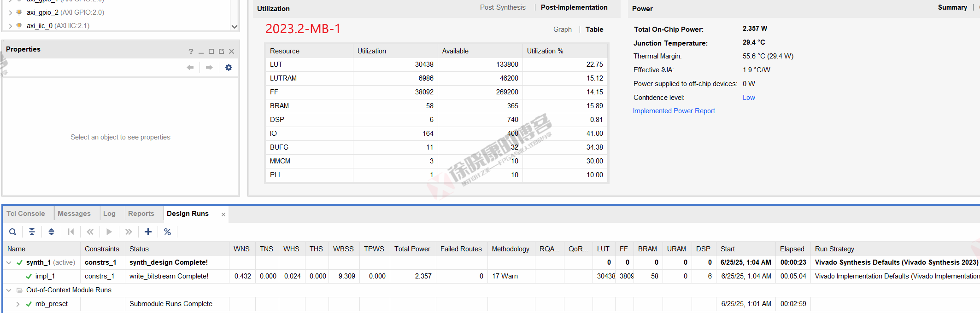Open the Log tab
980x313 pixels.
109,214
